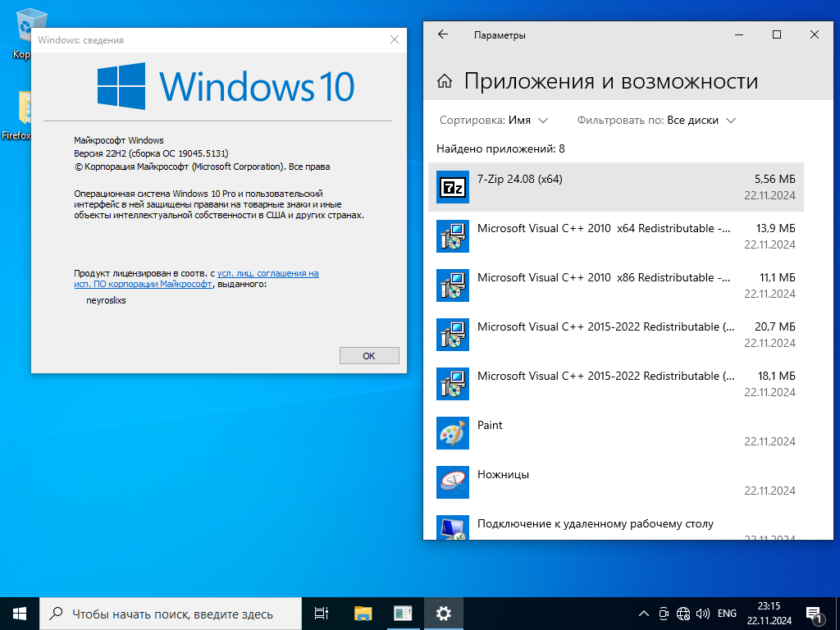This screenshot has width=840, height=630.
Task: Click the Ножницы snipping tool icon
Action: click(x=452, y=482)
